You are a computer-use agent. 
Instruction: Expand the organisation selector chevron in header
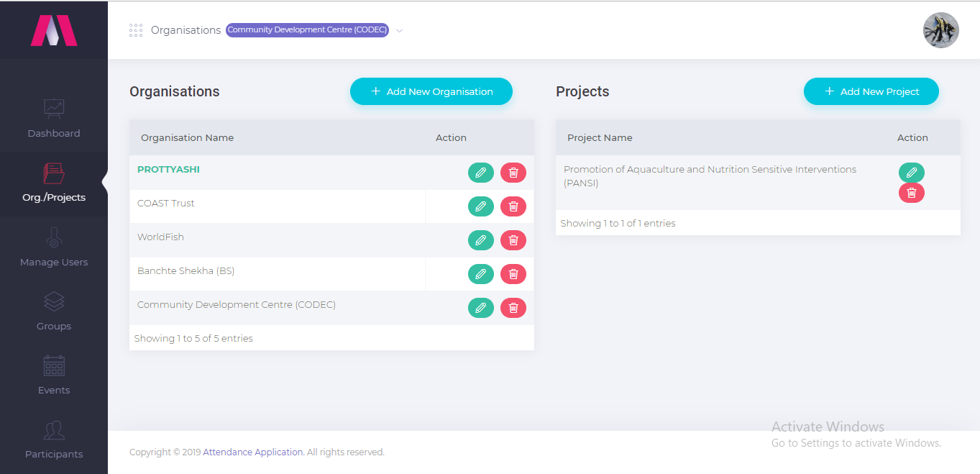point(400,31)
